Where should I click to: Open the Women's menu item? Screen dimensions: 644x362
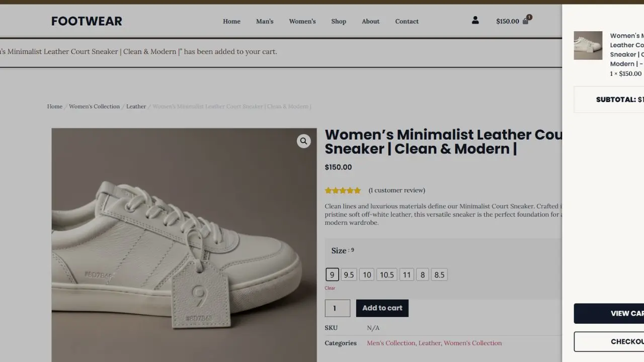[302, 21]
